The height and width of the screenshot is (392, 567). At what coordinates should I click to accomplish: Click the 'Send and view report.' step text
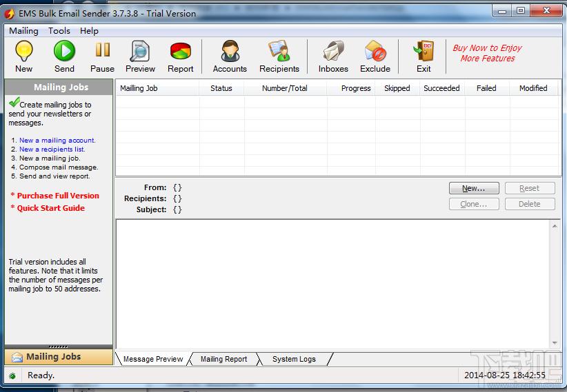pos(54,176)
